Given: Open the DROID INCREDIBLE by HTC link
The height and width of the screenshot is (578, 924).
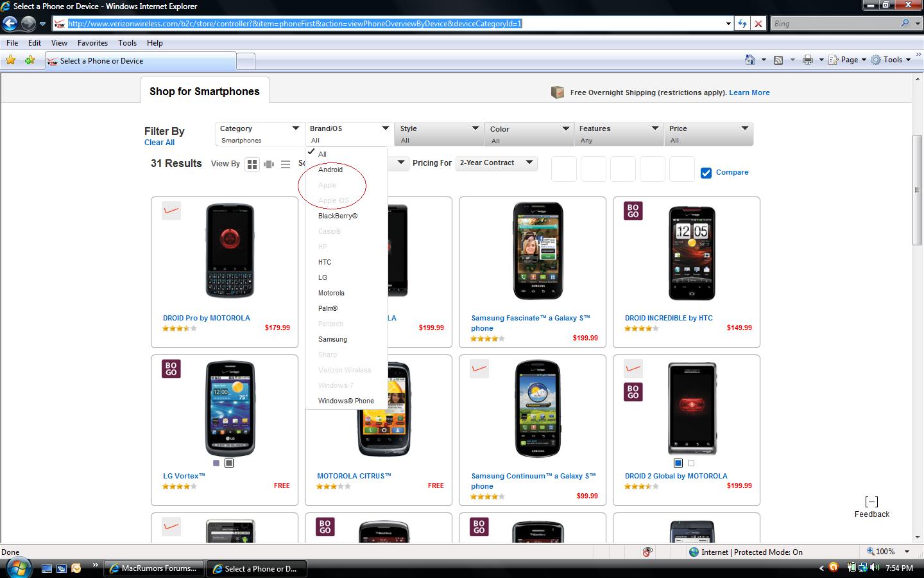Looking at the screenshot, I should (x=669, y=318).
